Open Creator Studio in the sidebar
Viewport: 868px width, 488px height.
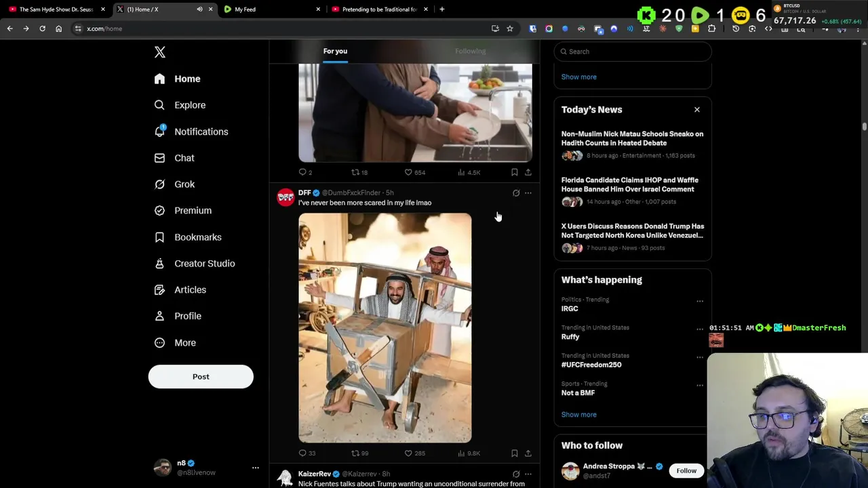coord(194,264)
